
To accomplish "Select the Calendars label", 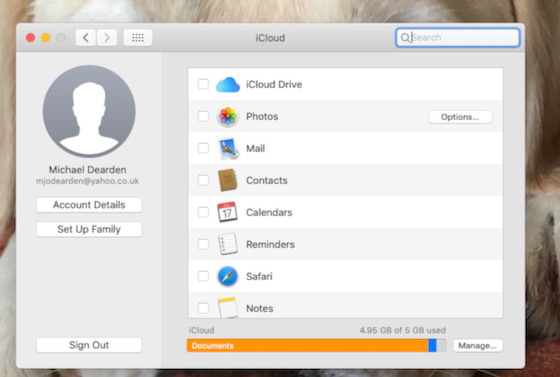I will [x=269, y=212].
